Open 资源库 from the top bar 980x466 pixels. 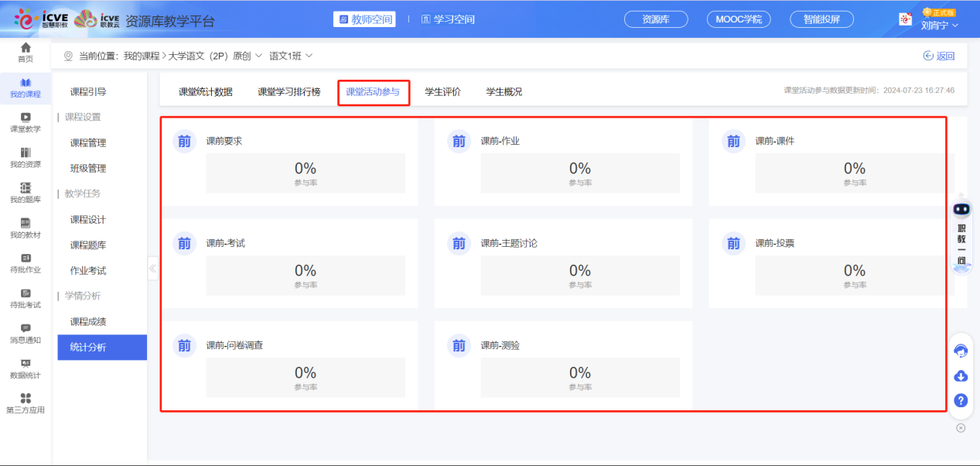pyautogui.click(x=655, y=19)
